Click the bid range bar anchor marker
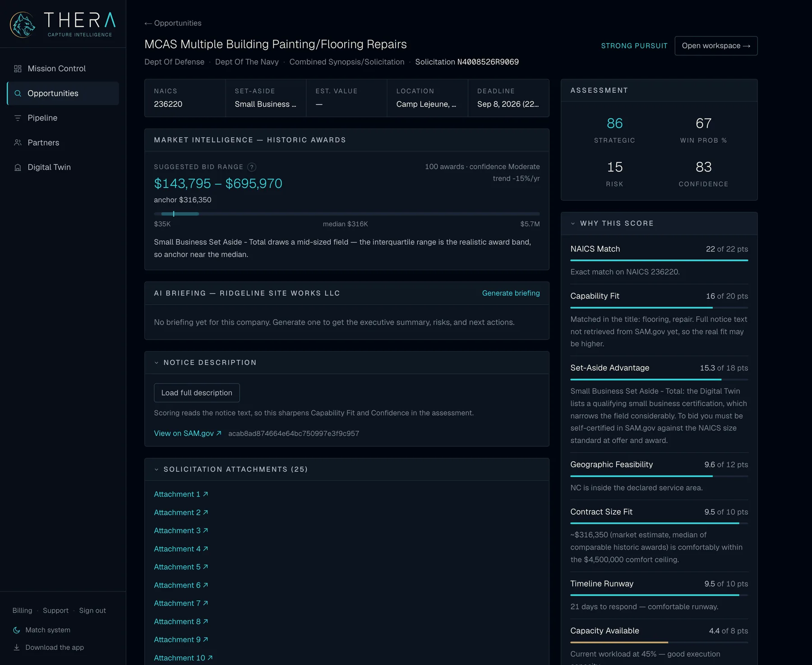 tap(174, 214)
